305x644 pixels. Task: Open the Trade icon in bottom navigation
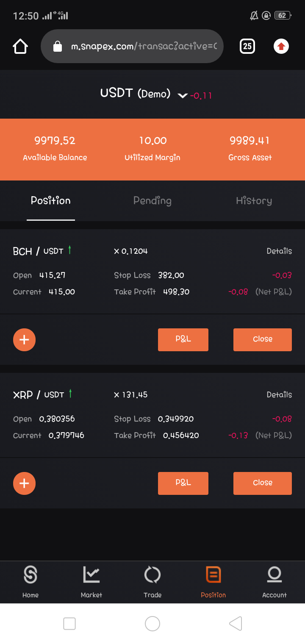pos(152,582)
